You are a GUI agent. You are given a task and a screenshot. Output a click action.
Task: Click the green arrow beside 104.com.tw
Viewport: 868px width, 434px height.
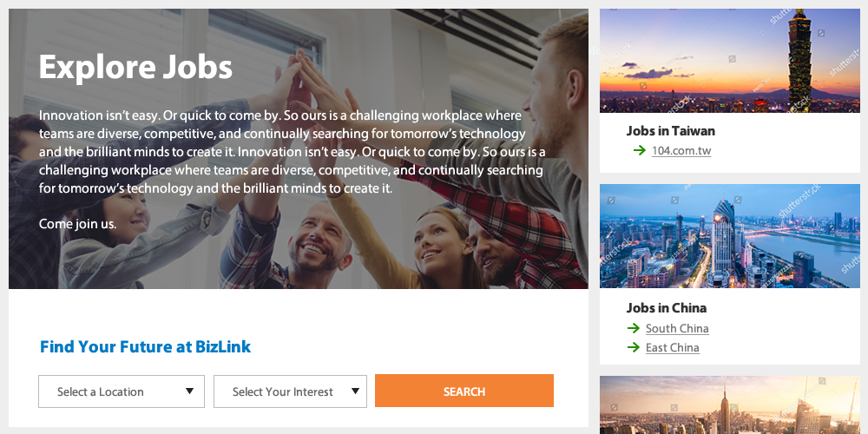tap(640, 150)
